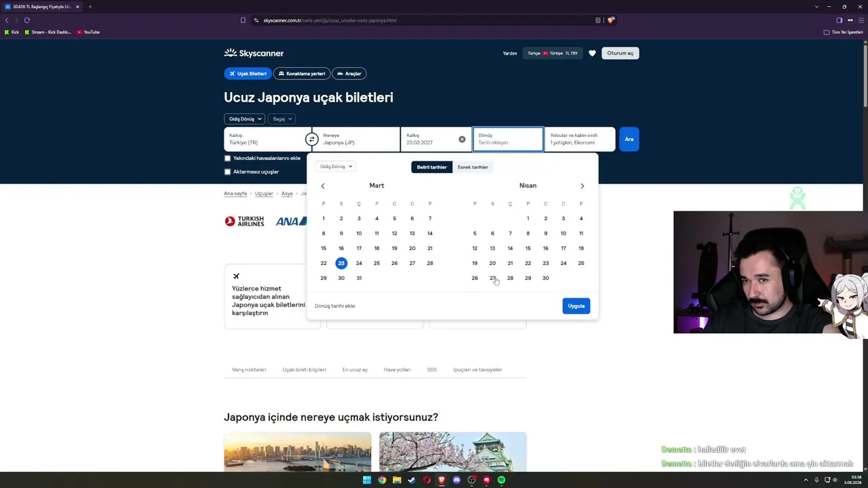Open the Kick bookmark

pyautogui.click(x=12, y=32)
